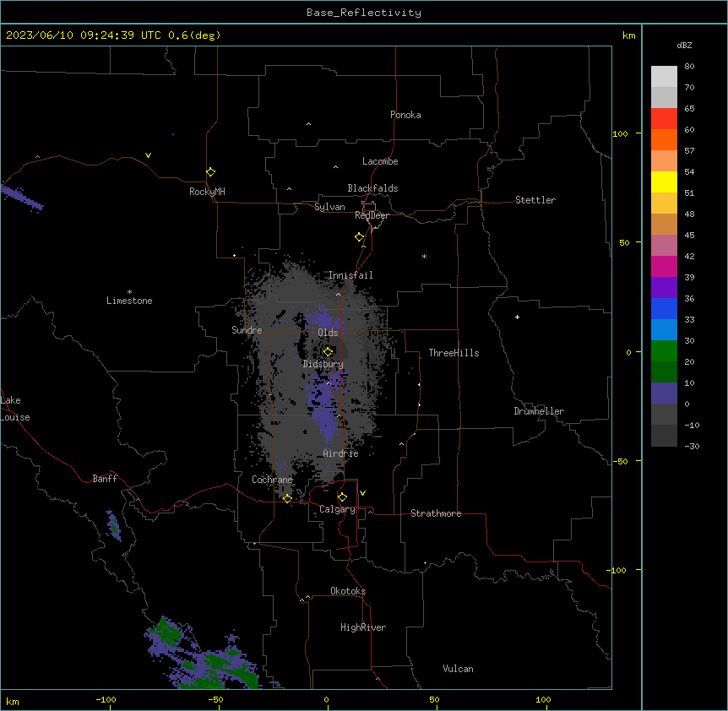Select the yellow diamond marker above Calgary label
The width and height of the screenshot is (728, 711).
pyautogui.click(x=342, y=497)
